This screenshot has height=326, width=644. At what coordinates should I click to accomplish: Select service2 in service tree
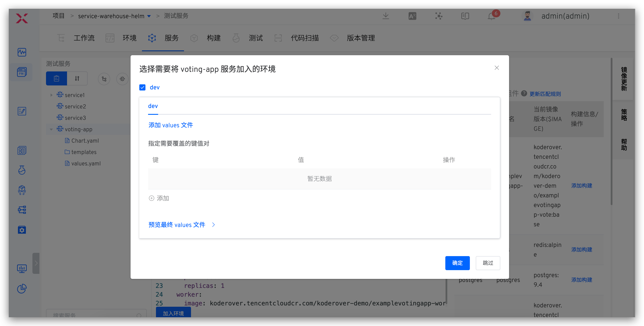tap(75, 106)
